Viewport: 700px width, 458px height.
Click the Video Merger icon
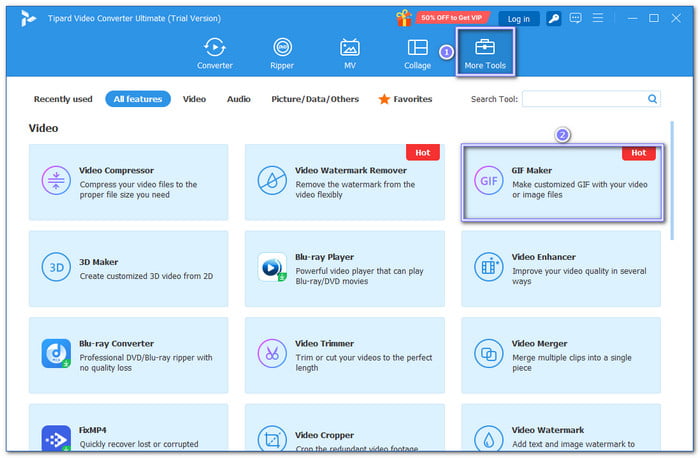click(x=488, y=354)
